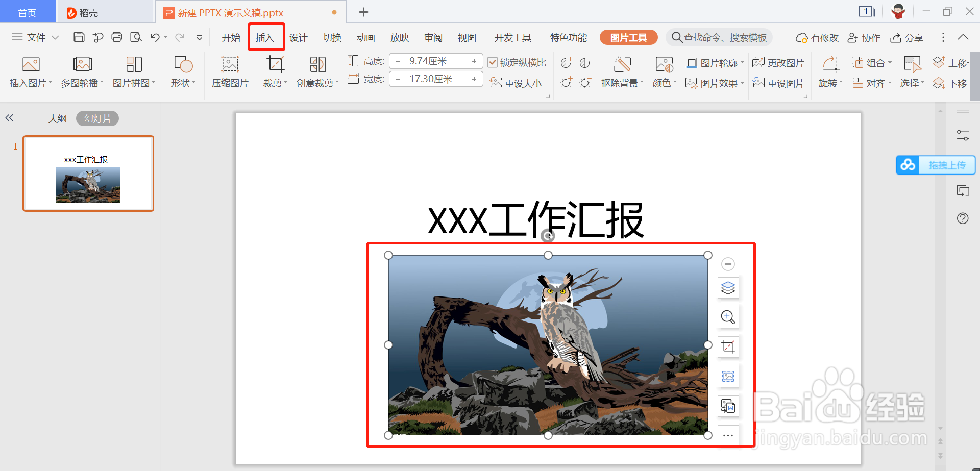The image size is (980, 471).
Task: Open the undo history dropdown arrow
Action: (166, 37)
